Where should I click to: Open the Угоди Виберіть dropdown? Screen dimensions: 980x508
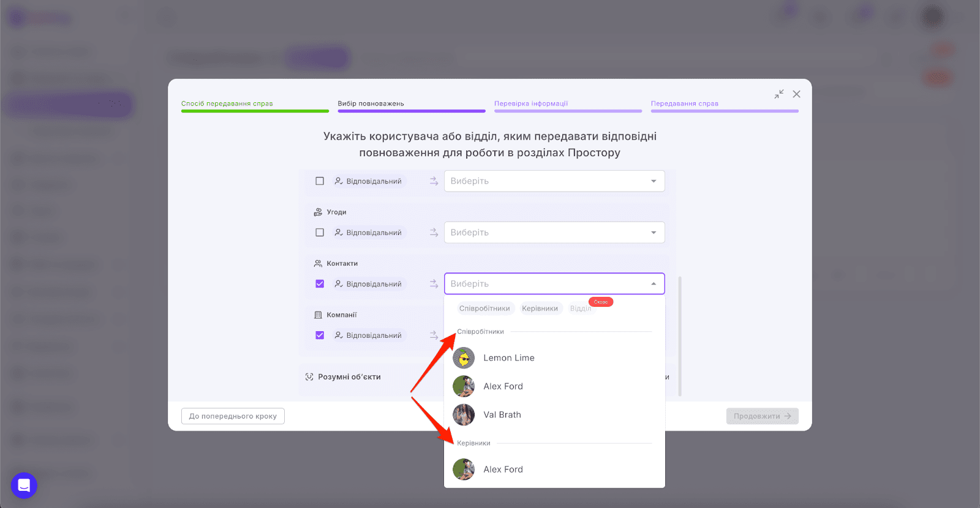click(554, 233)
